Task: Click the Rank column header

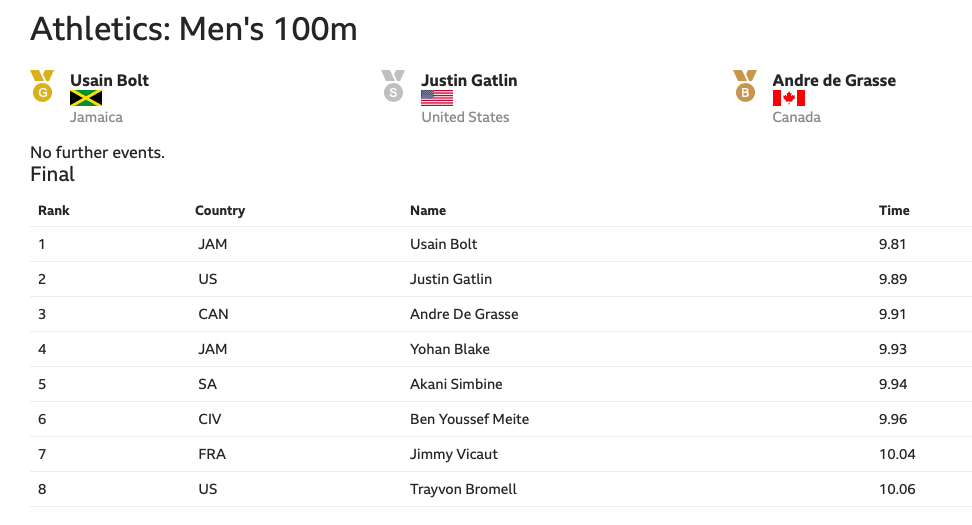Action: (x=54, y=211)
